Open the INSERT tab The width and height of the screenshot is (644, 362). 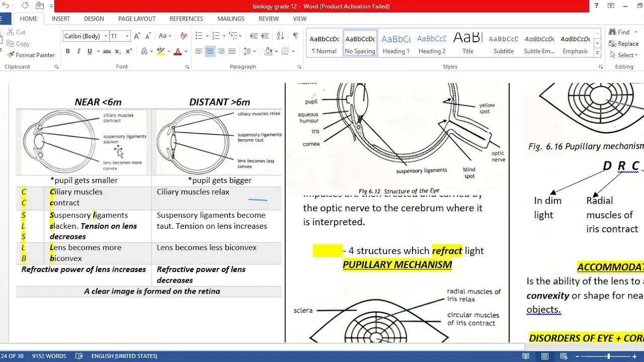pos(61,19)
